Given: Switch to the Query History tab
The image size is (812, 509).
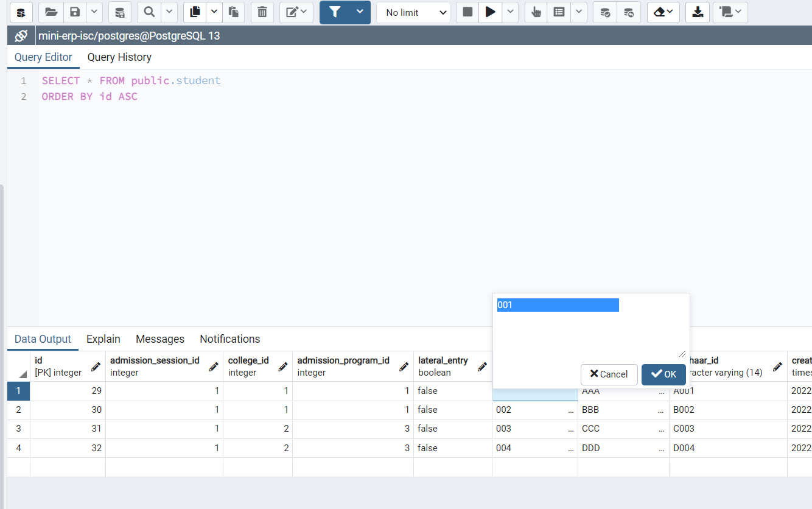Looking at the screenshot, I should click(119, 57).
